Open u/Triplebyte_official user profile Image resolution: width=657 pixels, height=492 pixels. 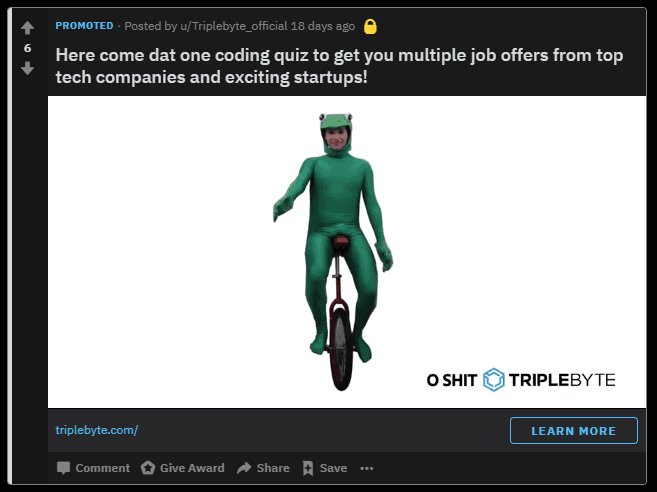[x=234, y=26]
